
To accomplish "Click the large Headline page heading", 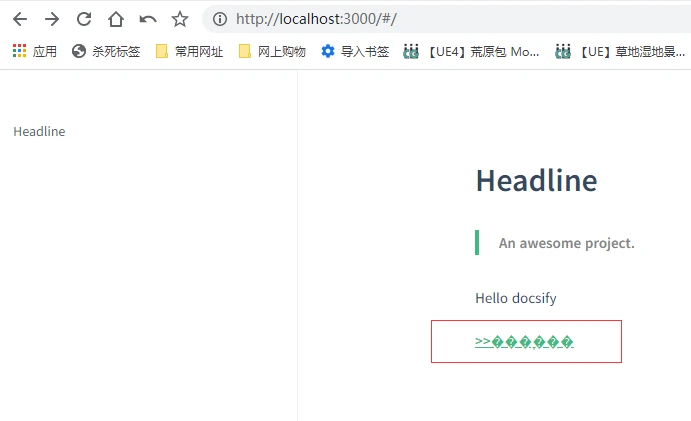I will pyautogui.click(x=536, y=181).
